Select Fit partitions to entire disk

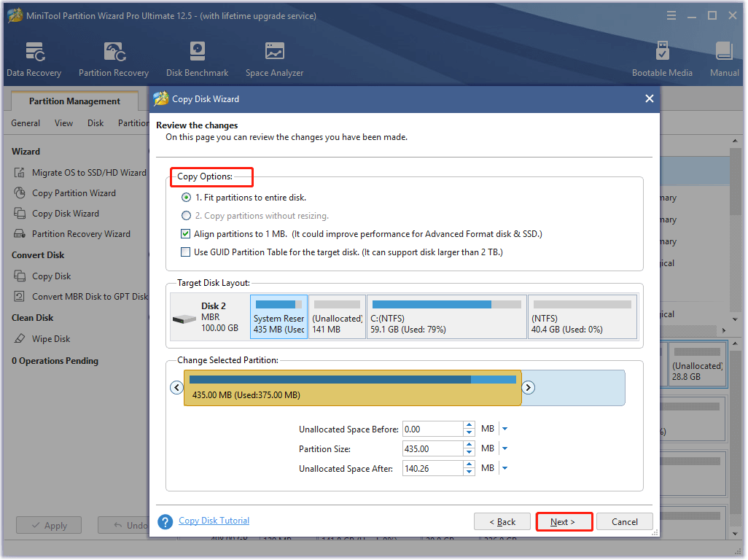coord(186,198)
